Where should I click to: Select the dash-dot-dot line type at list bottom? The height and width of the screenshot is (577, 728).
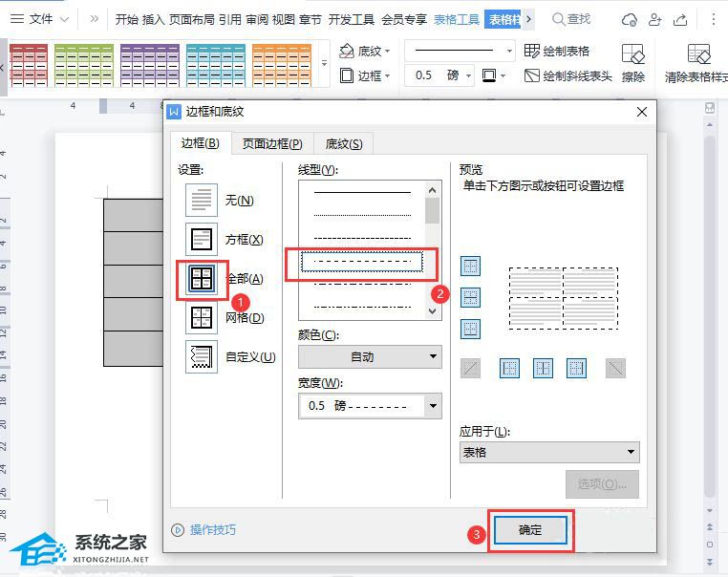click(x=362, y=307)
